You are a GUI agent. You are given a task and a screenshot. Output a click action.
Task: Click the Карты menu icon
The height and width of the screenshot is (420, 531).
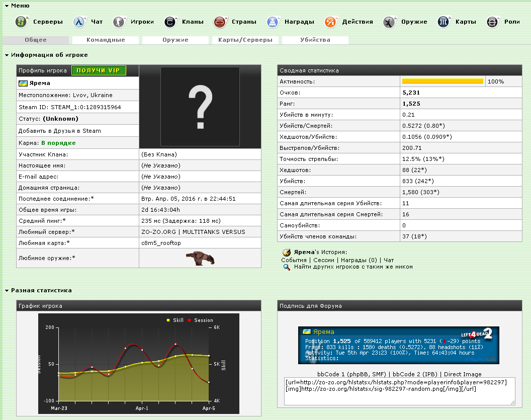tap(444, 22)
